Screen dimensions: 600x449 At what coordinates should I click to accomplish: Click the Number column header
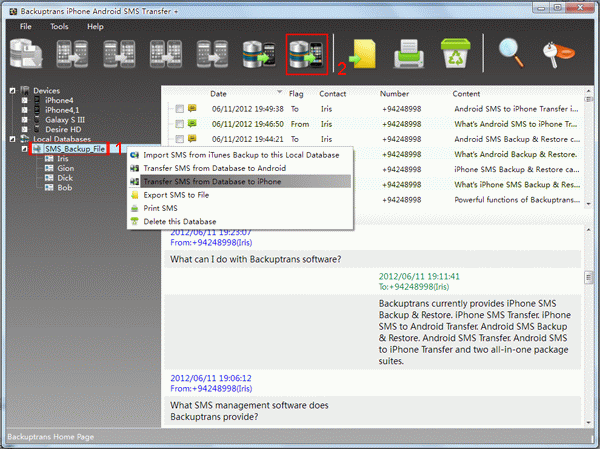tap(394, 94)
